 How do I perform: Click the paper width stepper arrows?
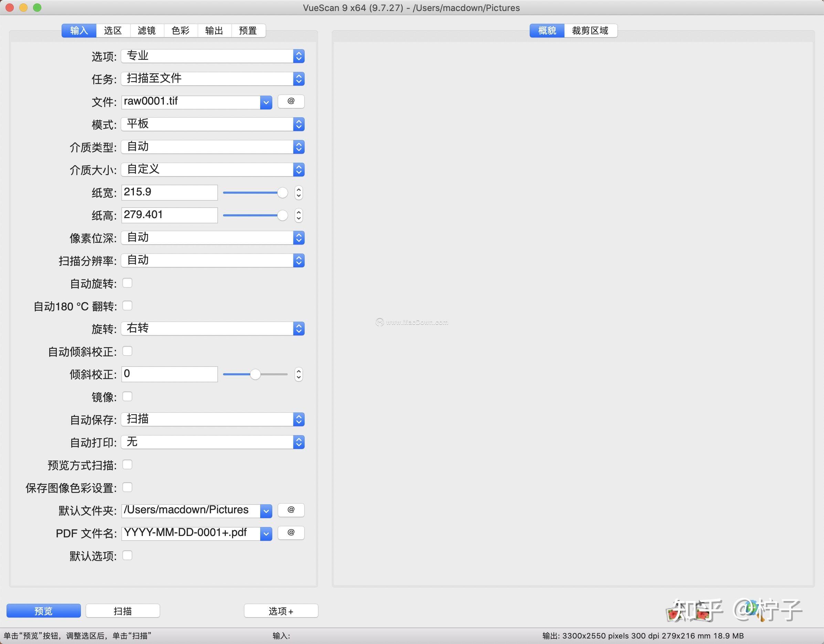coord(298,192)
